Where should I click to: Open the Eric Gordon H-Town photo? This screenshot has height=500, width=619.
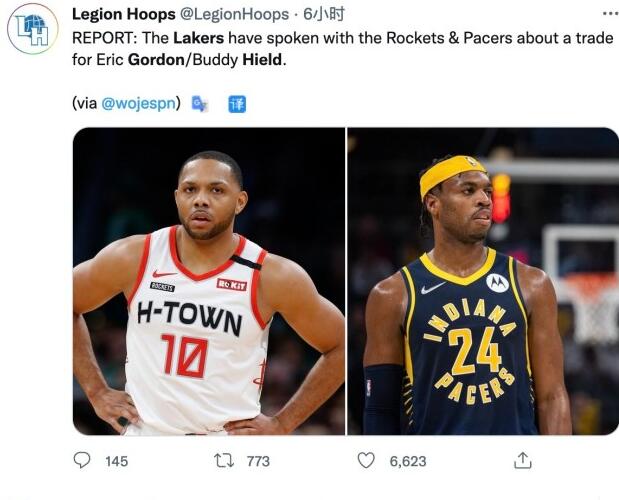pyautogui.click(x=209, y=281)
